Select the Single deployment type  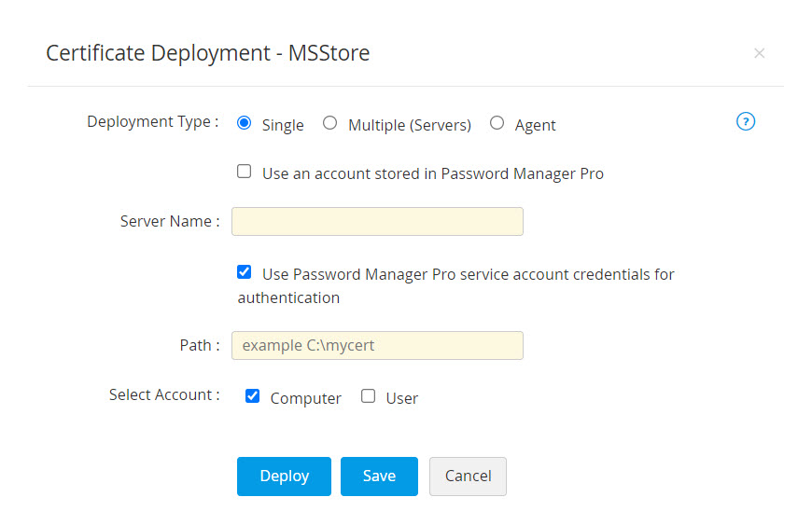[245, 123]
